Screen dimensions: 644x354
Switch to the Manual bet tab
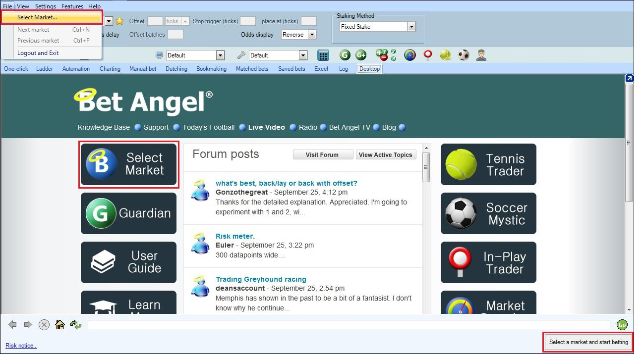(143, 69)
